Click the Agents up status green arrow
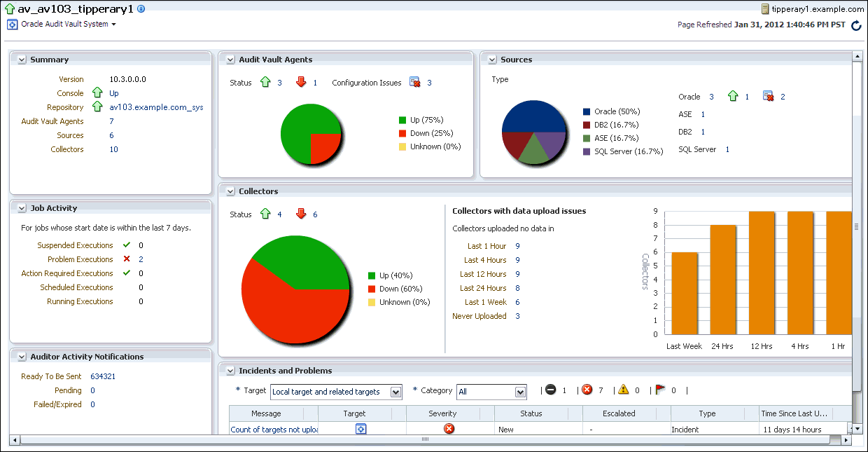This screenshot has width=868, height=452. pos(265,83)
